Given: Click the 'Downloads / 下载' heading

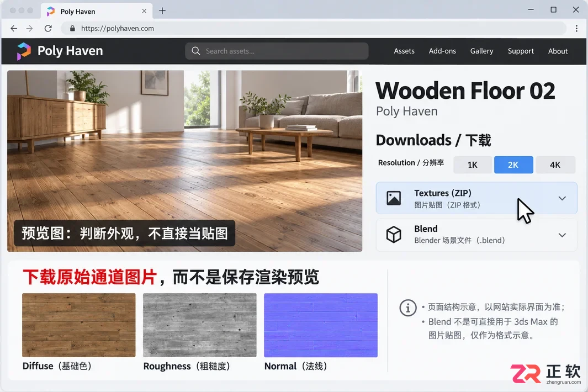Looking at the screenshot, I should click(x=433, y=140).
